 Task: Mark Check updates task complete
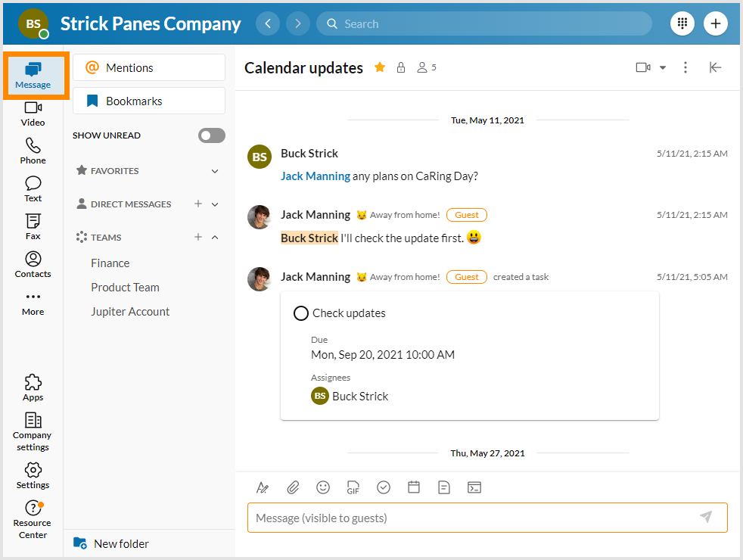click(300, 313)
